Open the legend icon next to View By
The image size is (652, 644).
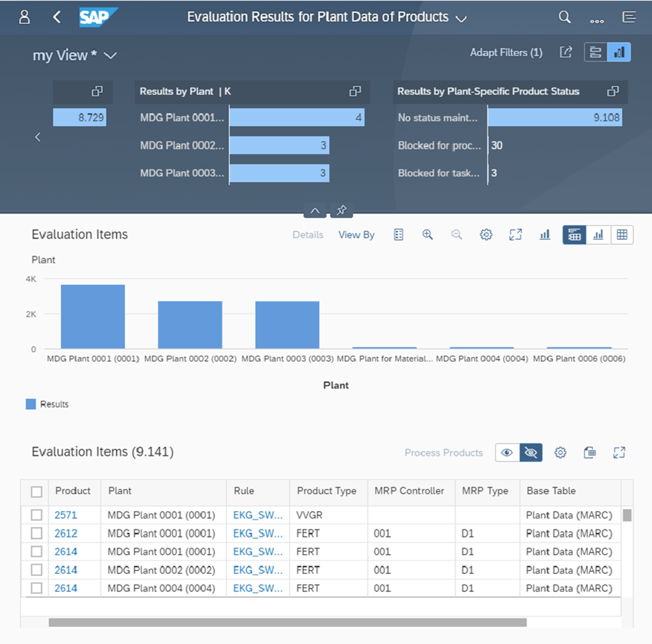(398, 234)
